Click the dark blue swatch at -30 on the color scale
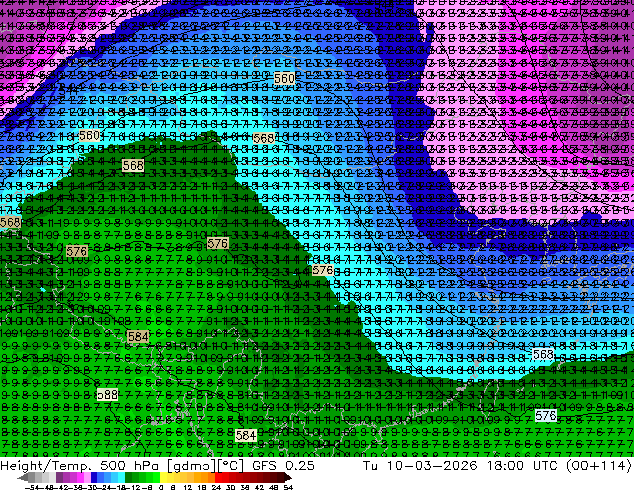The width and height of the screenshot is (634, 490). point(94,477)
